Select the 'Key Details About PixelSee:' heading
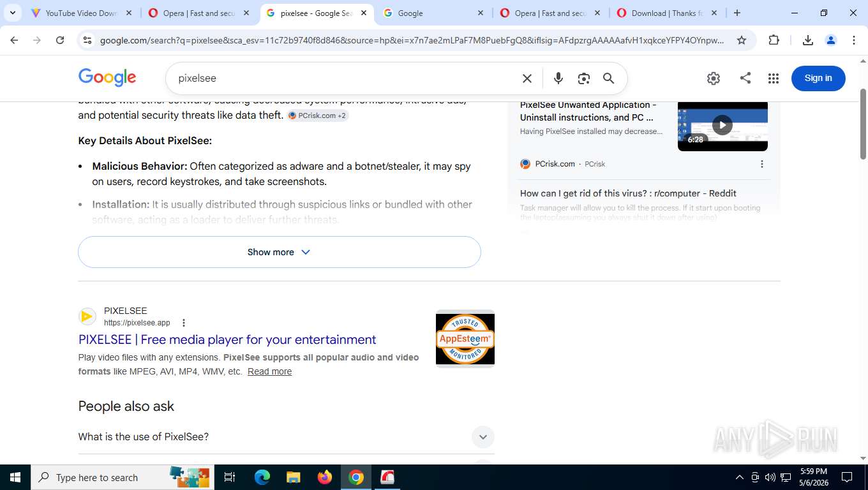This screenshot has height=490, width=868. pyautogui.click(x=145, y=141)
